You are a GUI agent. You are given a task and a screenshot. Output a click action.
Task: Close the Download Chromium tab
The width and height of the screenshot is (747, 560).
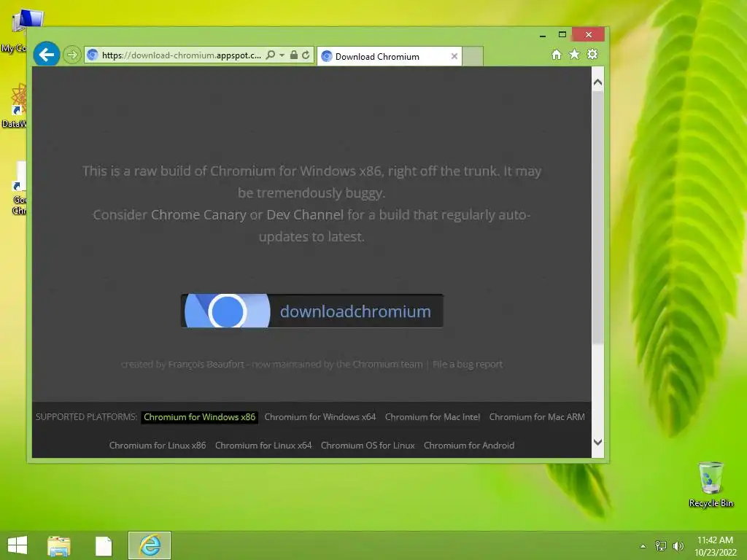[454, 57]
